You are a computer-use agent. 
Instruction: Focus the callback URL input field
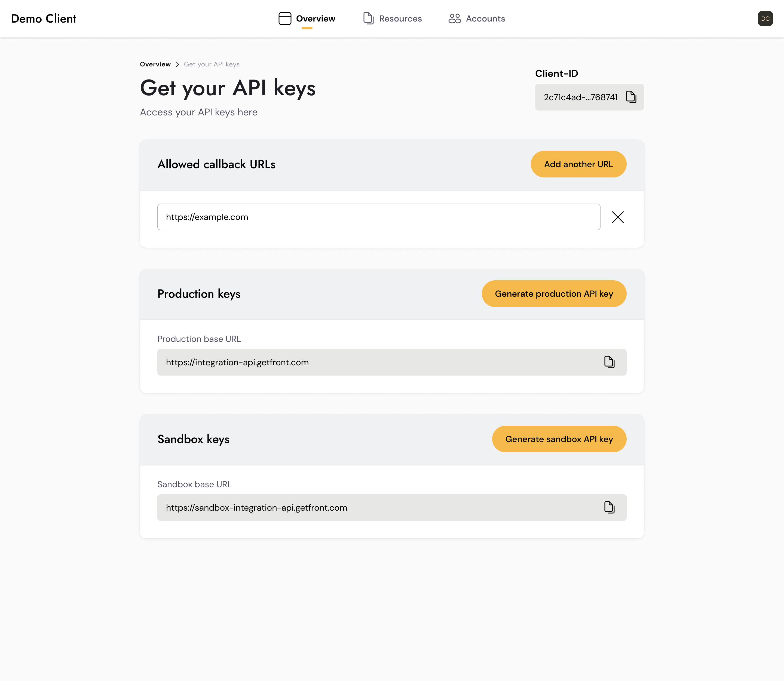pos(378,217)
